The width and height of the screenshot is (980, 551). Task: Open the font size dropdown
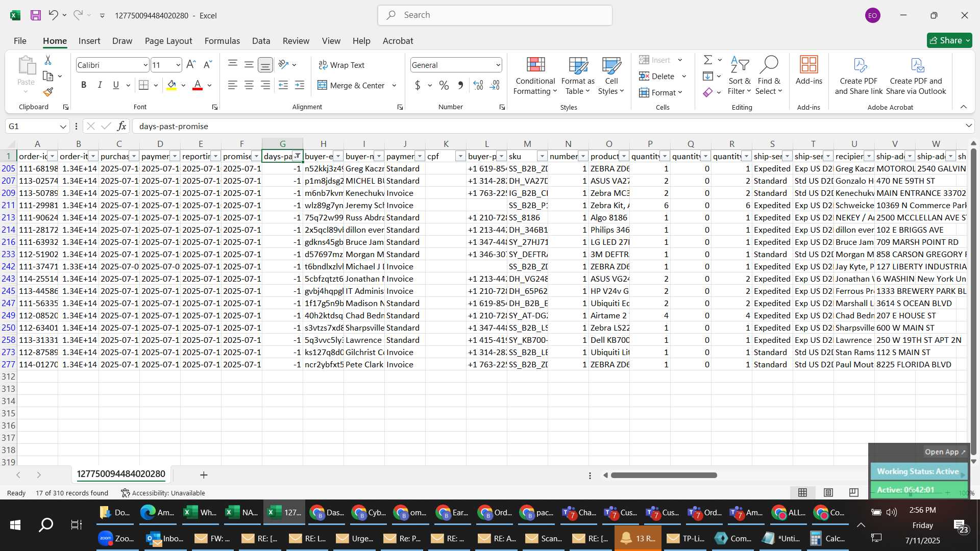tap(178, 65)
